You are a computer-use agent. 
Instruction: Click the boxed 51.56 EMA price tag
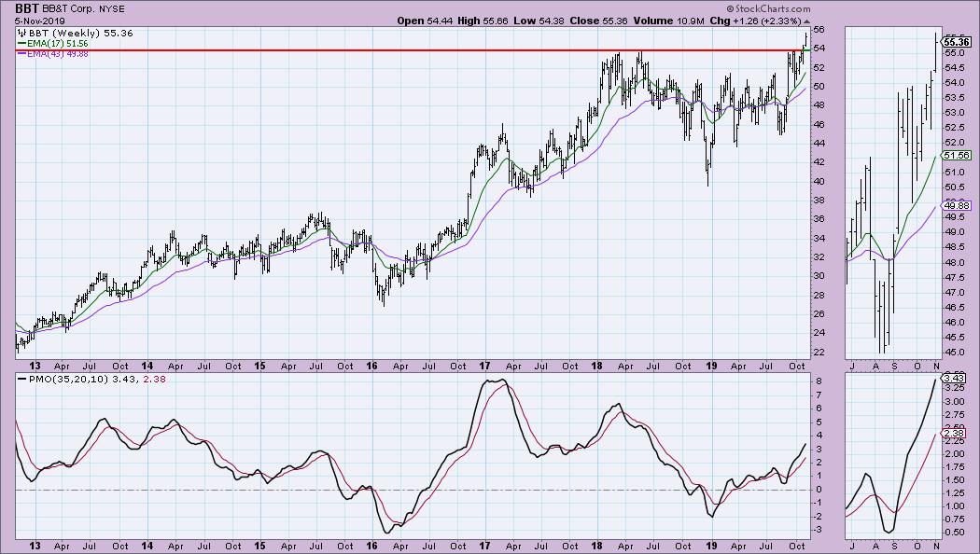957,156
